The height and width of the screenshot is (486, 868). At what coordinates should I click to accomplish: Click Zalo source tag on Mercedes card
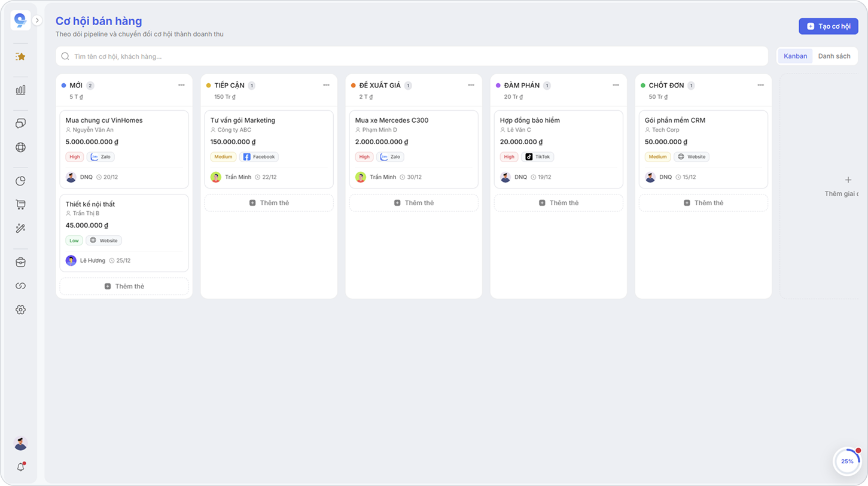[x=390, y=157]
